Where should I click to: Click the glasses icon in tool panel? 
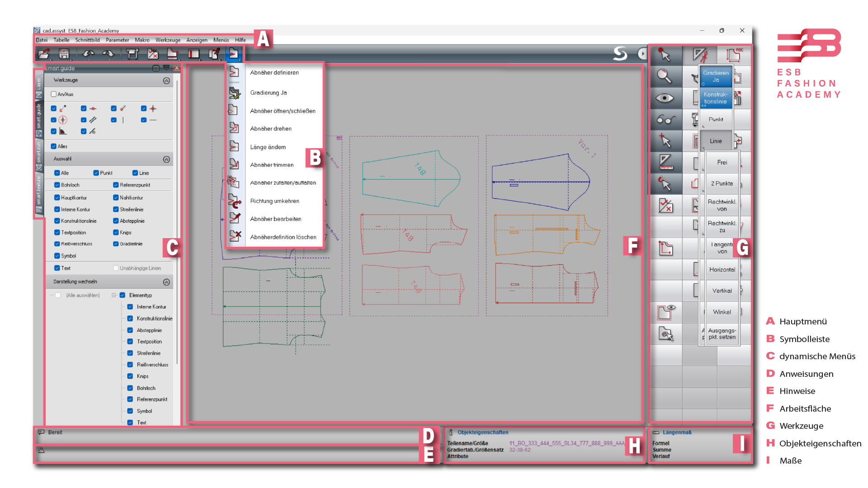click(x=665, y=119)
